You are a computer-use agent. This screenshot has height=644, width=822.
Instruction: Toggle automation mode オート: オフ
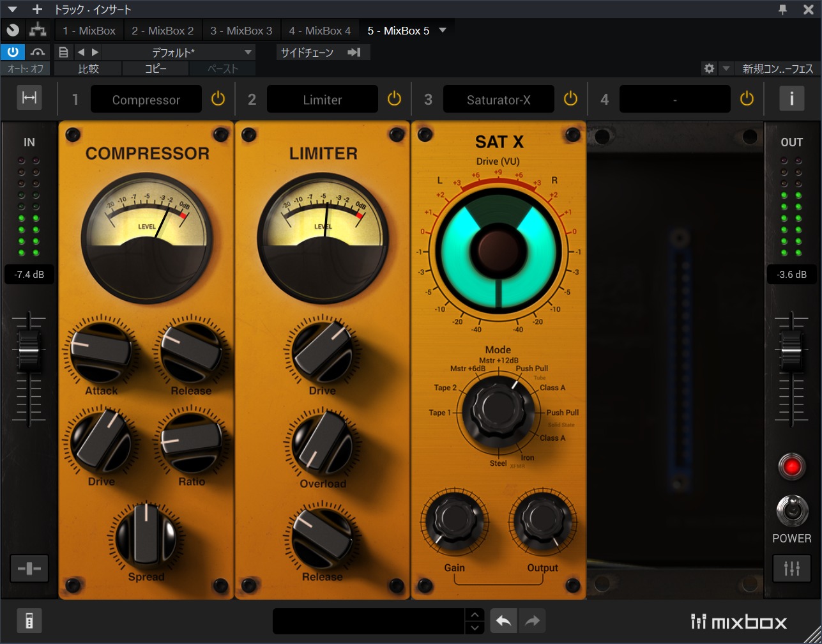coord(26,68)
